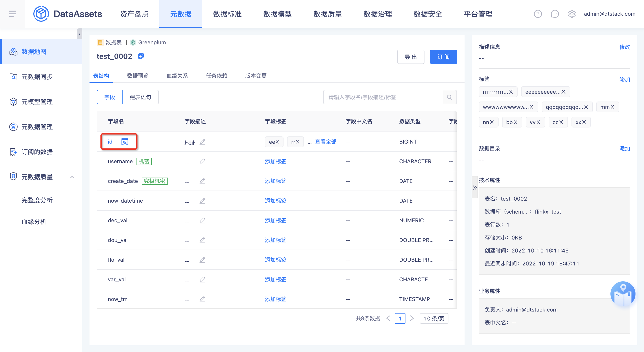This screenshot has height=352, width=644.
Task: Go to next page arrow
Action: coord(412,318)
